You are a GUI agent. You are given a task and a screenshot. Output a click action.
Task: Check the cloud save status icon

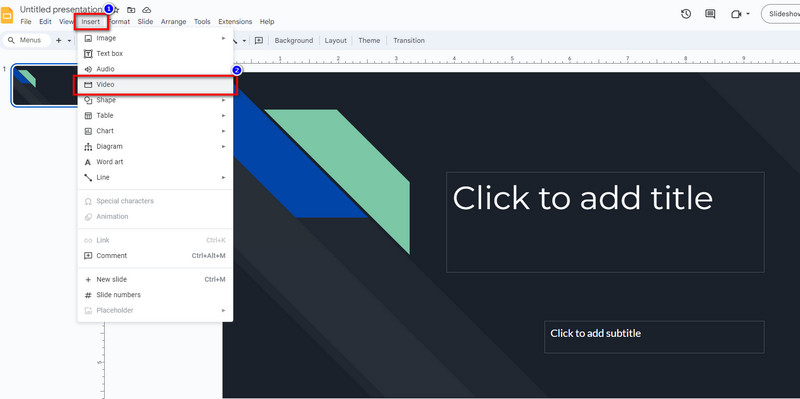[x=146, y=10]
